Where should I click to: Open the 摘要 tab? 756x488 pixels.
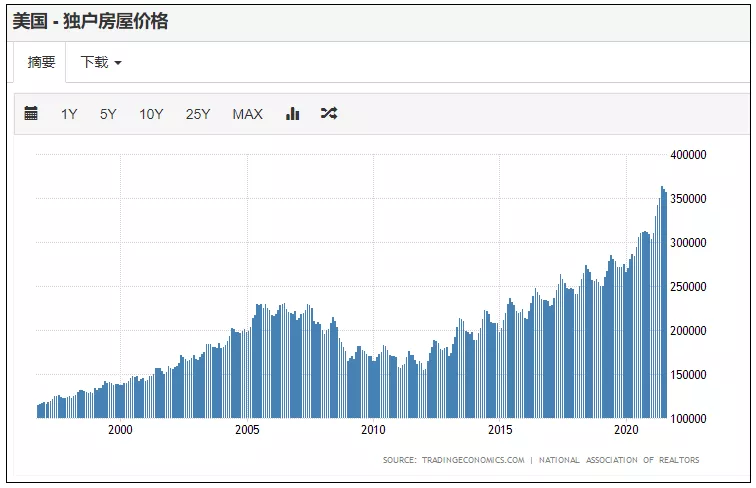[41, 62]
